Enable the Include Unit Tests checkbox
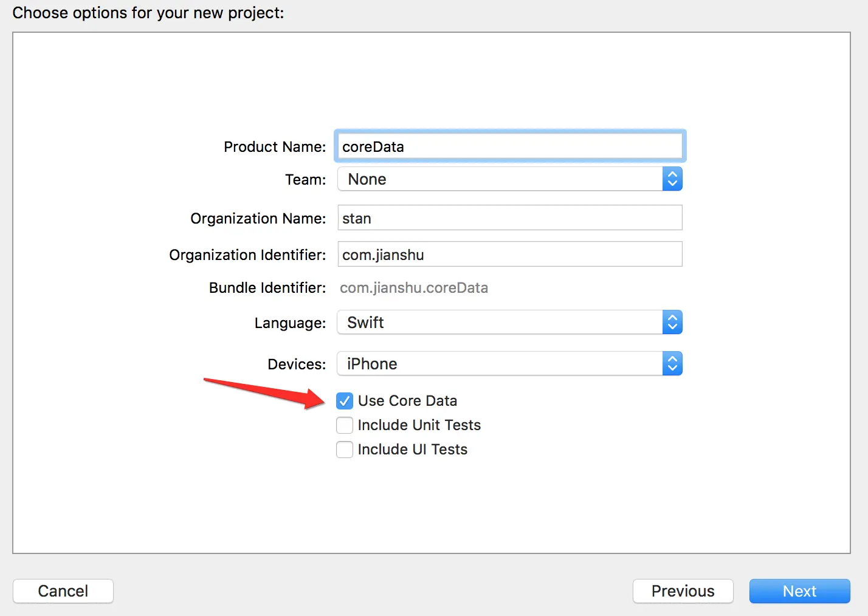 click(x=345, y=425)
